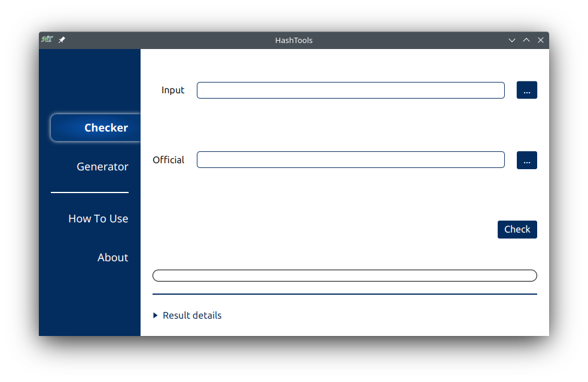Open the HashTools app icon menu
The height and width of the screenshot is (382, 588).
(x=47, y=39)
